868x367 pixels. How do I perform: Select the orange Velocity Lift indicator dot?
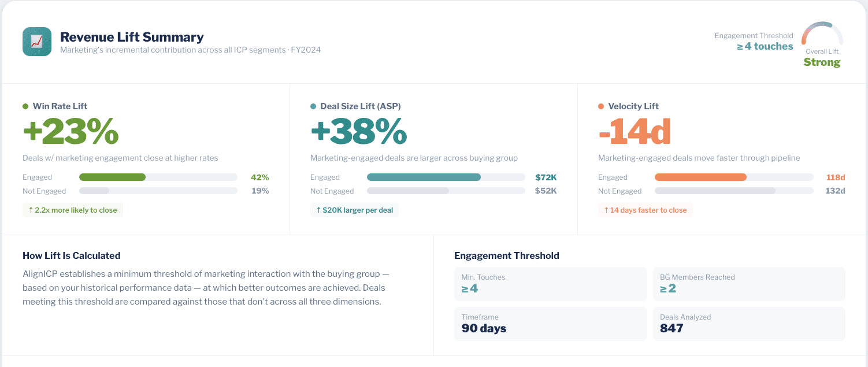(602, 106)
